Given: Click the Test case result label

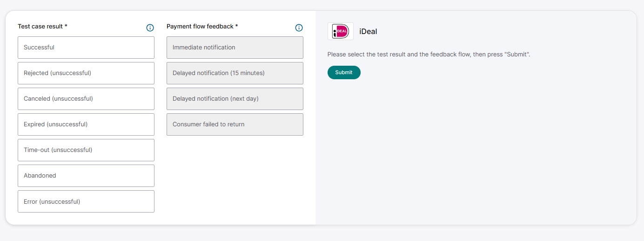Looking at the screenshot, I should click(x=42, y=27).
